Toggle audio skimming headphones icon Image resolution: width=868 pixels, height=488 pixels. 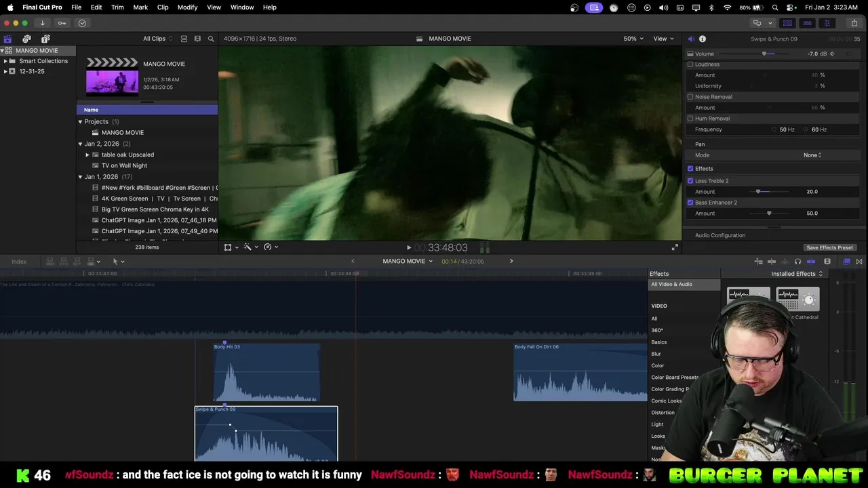[x=797, y=262]
